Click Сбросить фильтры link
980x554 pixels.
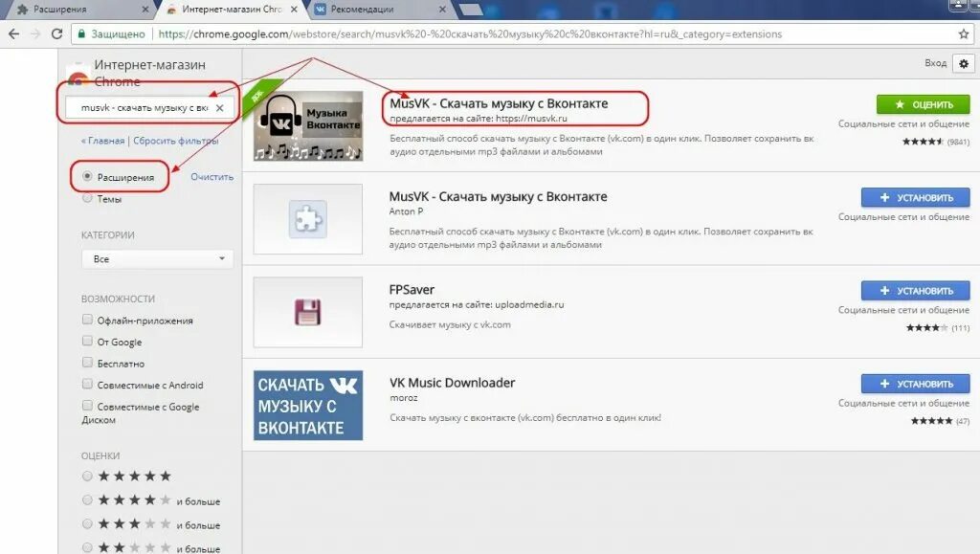tap(176, 141)
